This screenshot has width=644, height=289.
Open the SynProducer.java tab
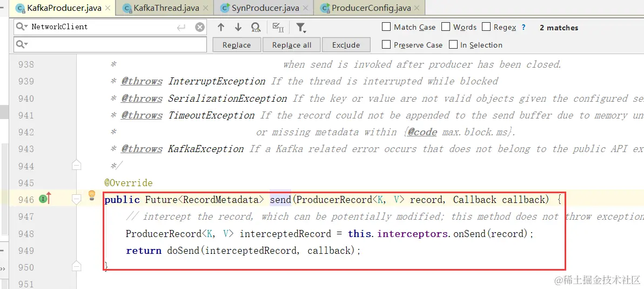[x=264, y=8]
